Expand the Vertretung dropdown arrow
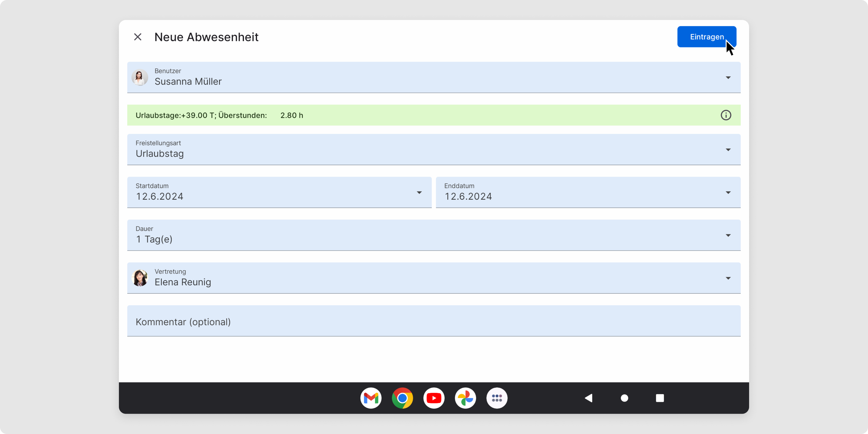Screen dimensions: 868x434 pyautogui.click(x=728, y=278)
